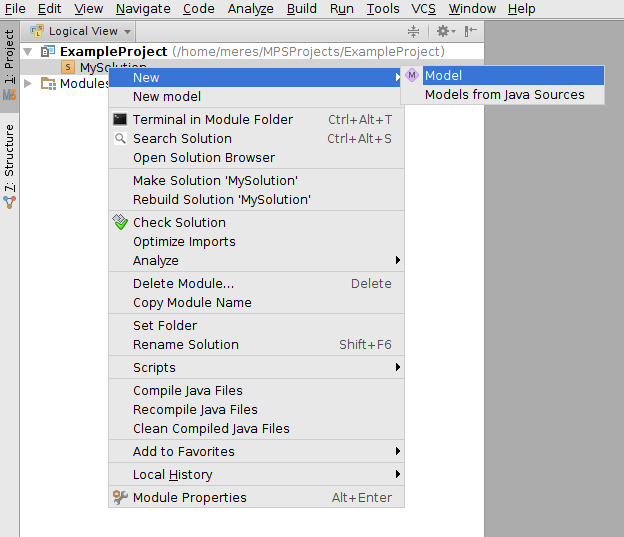This screenshot has height=537, width=624.
Task: Choose Optimize Imports
Action: tap(256, 242)
